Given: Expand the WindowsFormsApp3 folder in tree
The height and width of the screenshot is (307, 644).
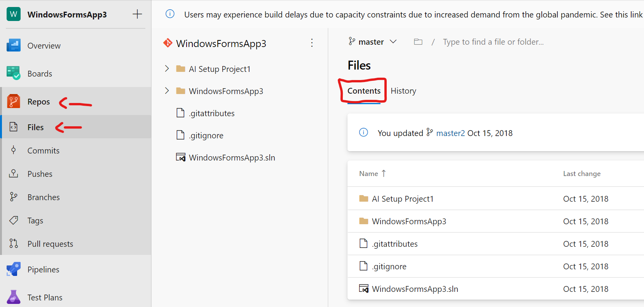Looking at the screenshot, I should coord(167,91).
